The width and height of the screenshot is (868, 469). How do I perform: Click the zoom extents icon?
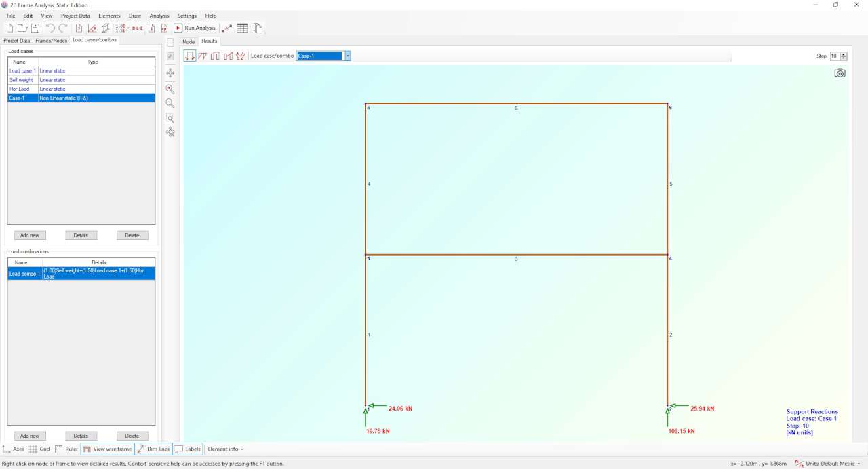[170, 132]
